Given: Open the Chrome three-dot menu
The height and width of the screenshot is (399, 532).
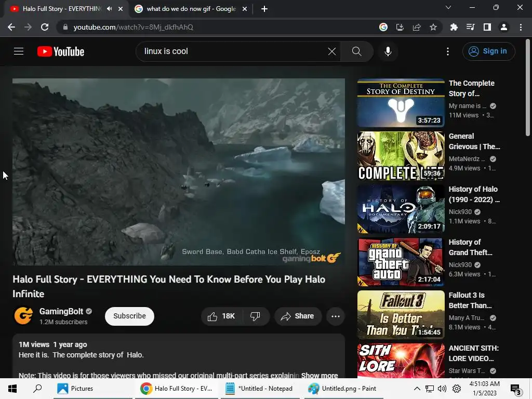Looking at the screenshot, I should click(521, 27).
